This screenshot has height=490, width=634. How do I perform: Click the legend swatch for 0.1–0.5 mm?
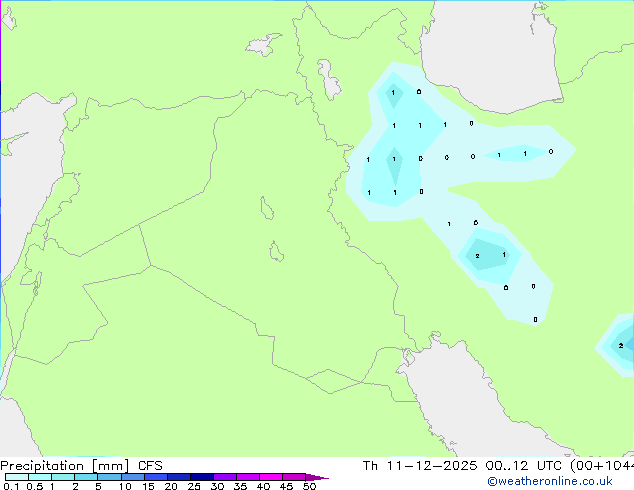pyautogui.click(x=17, y=477)
